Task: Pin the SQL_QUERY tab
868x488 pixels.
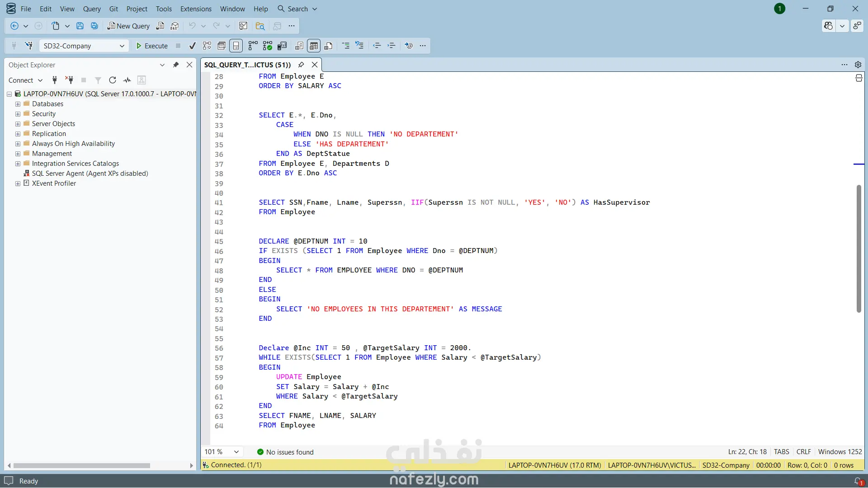Action: coord(301,65)
